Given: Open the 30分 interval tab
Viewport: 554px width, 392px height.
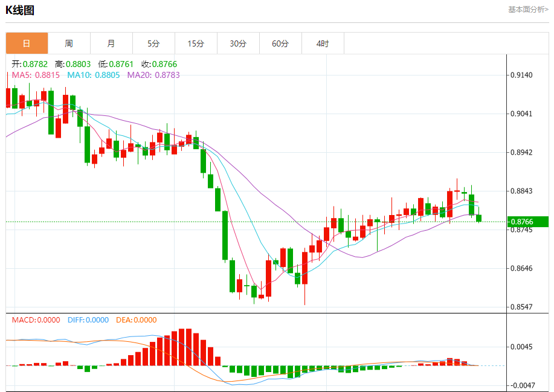Looking at the screenshot, I should pos(238,43).
